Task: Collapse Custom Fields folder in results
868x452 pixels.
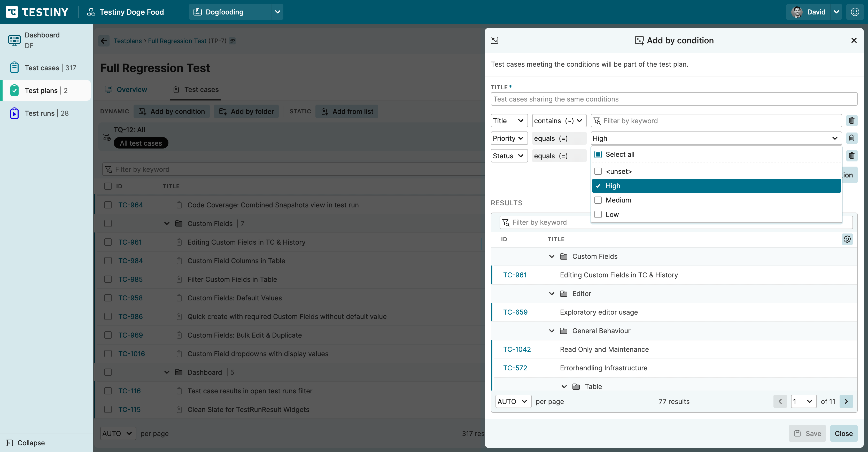Action: 552,256
